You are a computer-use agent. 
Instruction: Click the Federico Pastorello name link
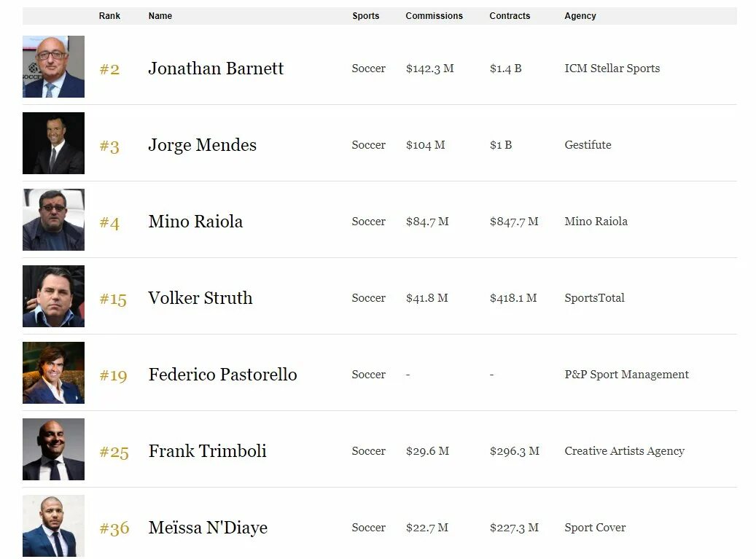(x=222, y=375)
